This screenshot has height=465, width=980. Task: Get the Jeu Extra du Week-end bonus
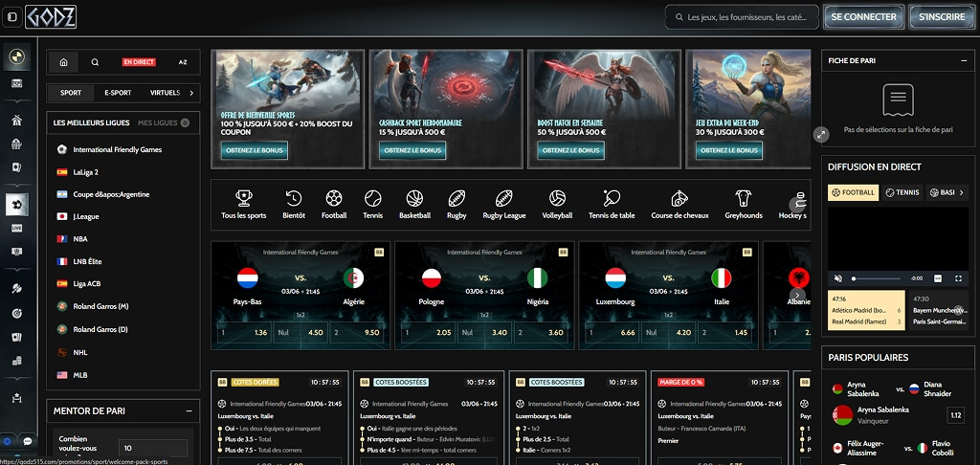[x=728, y=150]
